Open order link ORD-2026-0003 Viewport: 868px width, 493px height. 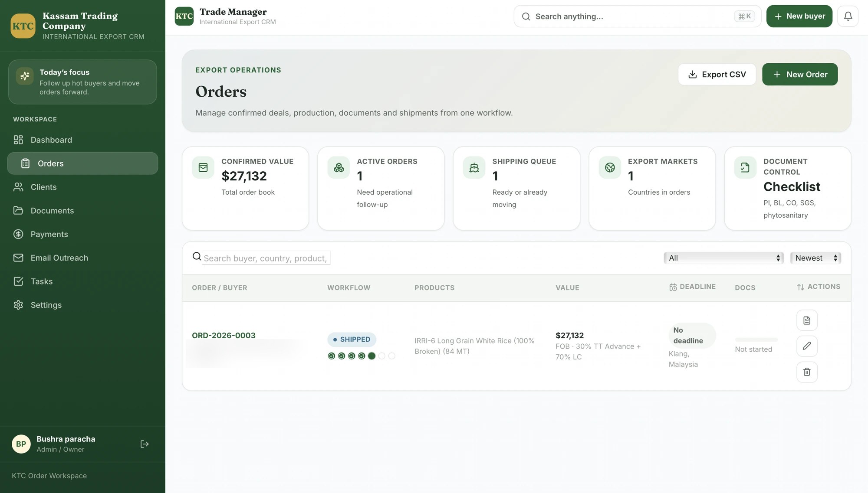pos(224,335)
